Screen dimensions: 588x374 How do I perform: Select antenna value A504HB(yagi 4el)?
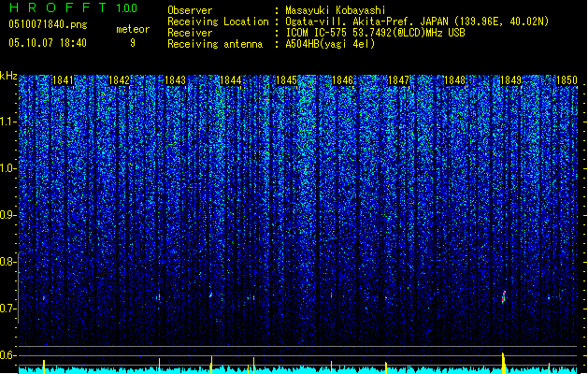click(330, 44)
